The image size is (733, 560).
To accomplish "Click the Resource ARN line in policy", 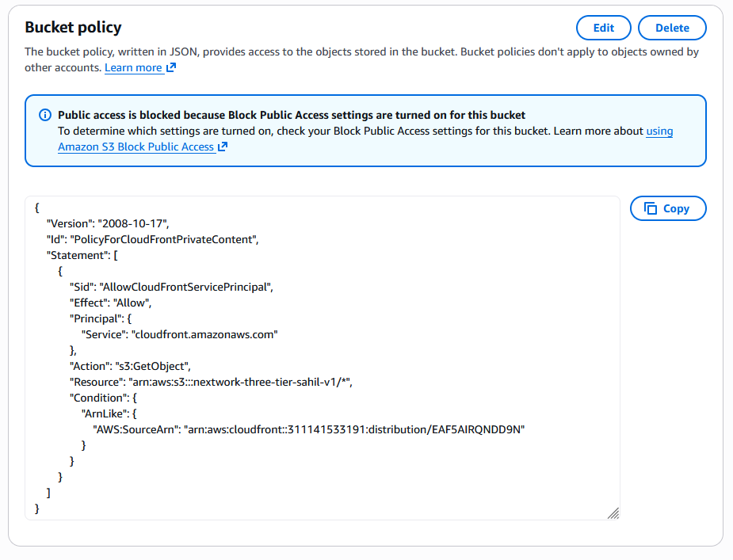I will click(x=211, y=382).
